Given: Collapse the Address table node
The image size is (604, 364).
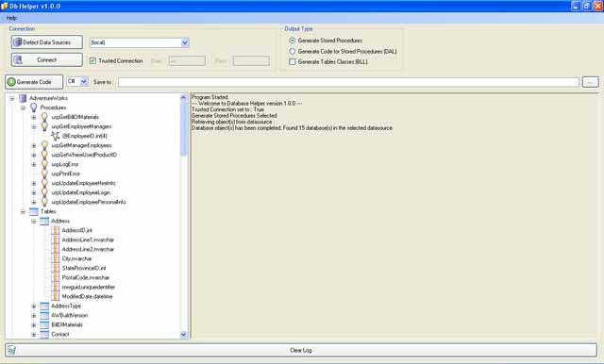Looking at the screenshot, I should (x=34, y=222).
